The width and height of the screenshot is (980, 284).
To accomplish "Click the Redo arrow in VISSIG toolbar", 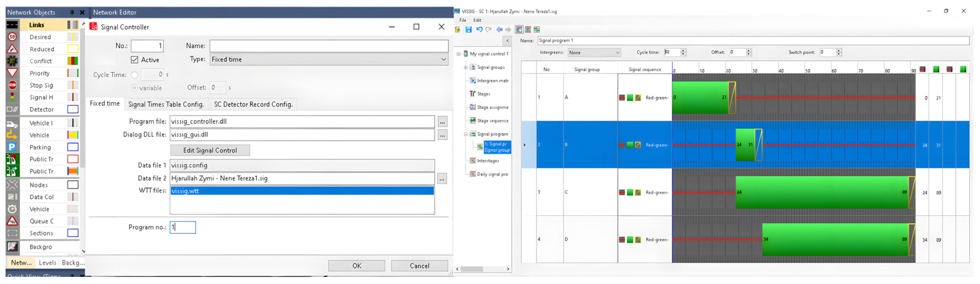I will (x=488, y=30).
